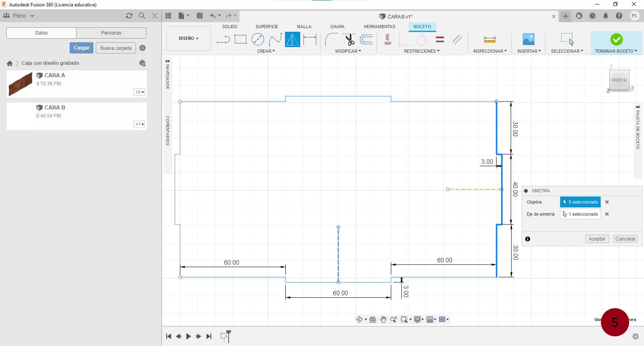Select the Pan hand tool

coord(383,319)
